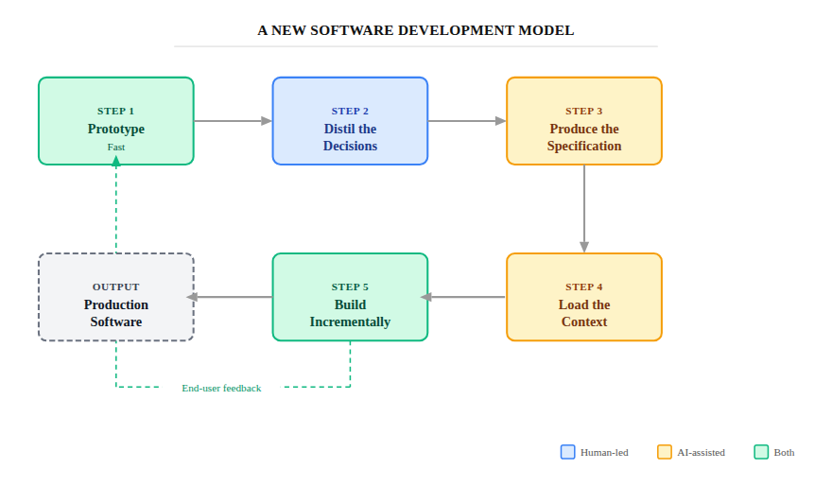This screenshot has height=504, width=832.
Task: Click the blue Human-led legend swatch
Action: (567, 452)
